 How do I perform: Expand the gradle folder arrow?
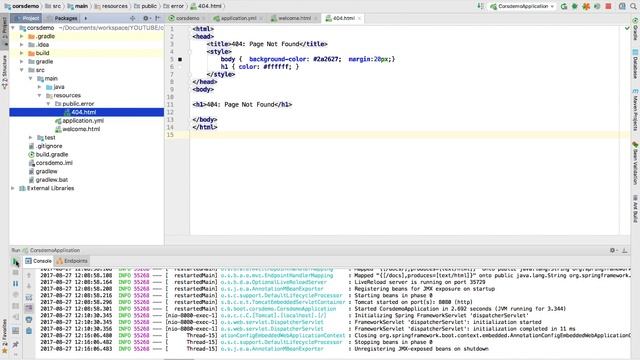(x=22, y=62)
